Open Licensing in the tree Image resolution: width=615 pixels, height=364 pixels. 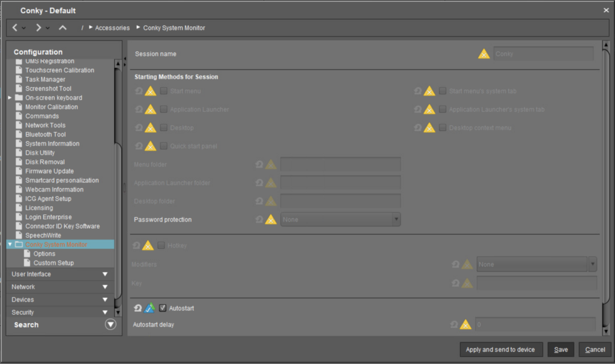tap(39, 208)
